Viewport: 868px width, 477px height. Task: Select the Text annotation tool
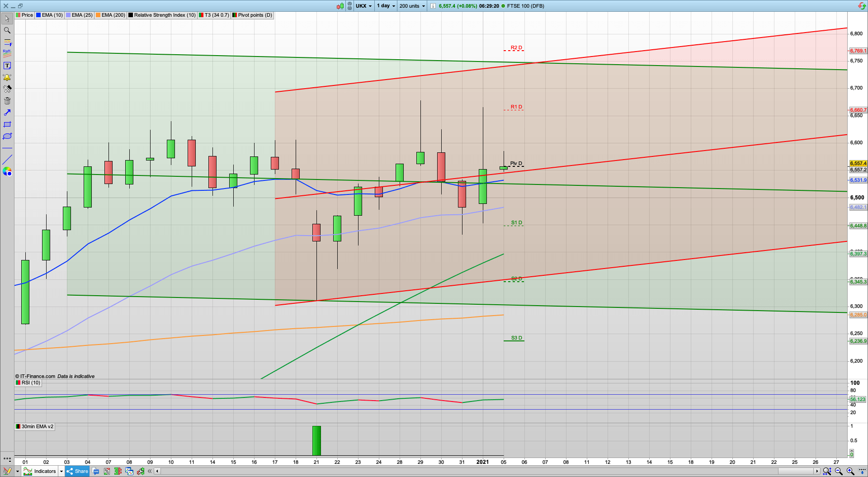[x=7, y=65]
